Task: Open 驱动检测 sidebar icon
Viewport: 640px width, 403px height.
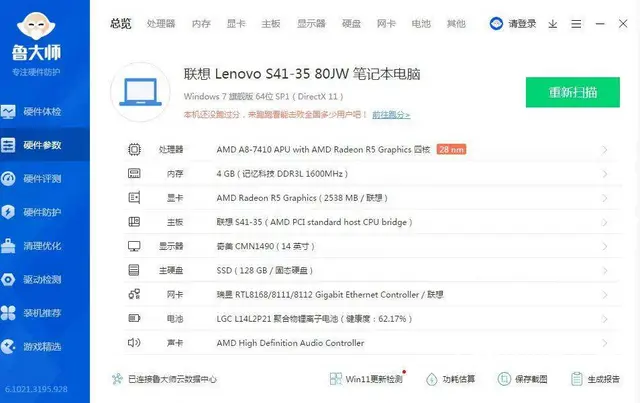Action: point(8,279)
